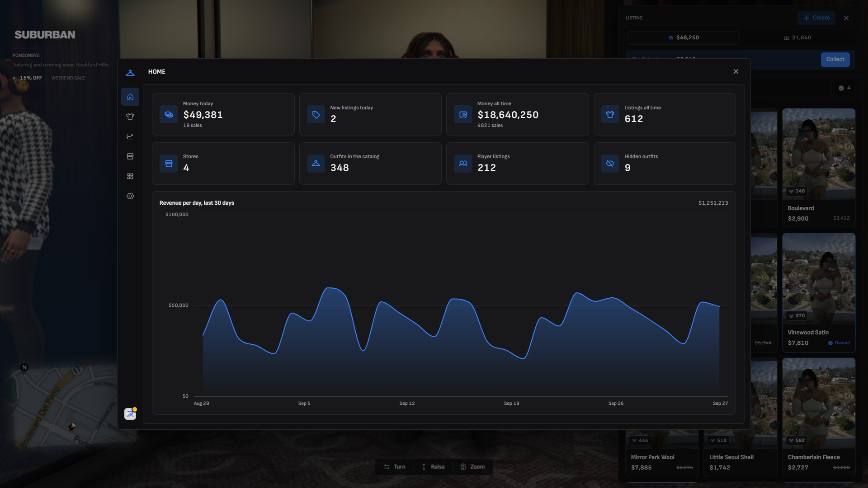Open the grid categories sidebar icon
The image size is (868, 488).
tap(130, 176)
